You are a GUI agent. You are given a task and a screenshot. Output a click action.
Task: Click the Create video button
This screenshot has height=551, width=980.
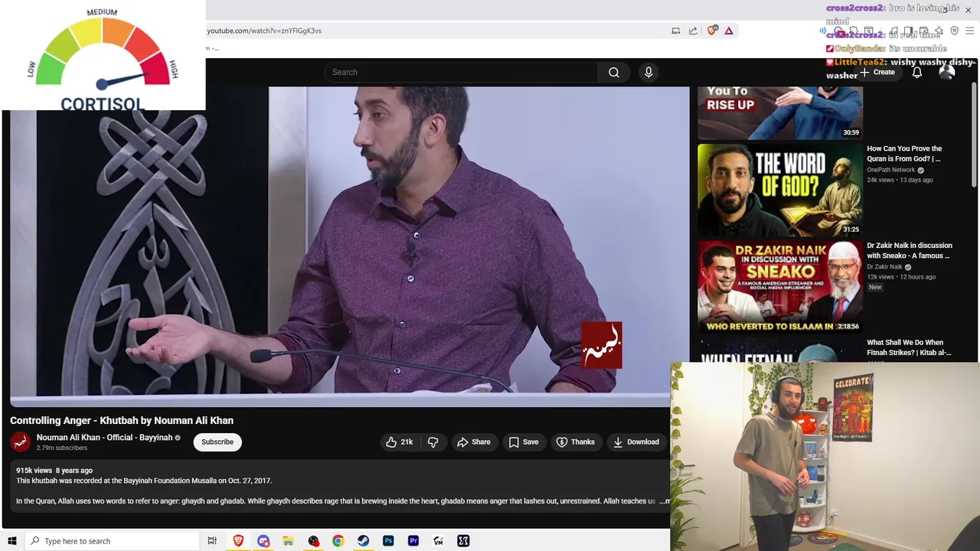point(878,72)
